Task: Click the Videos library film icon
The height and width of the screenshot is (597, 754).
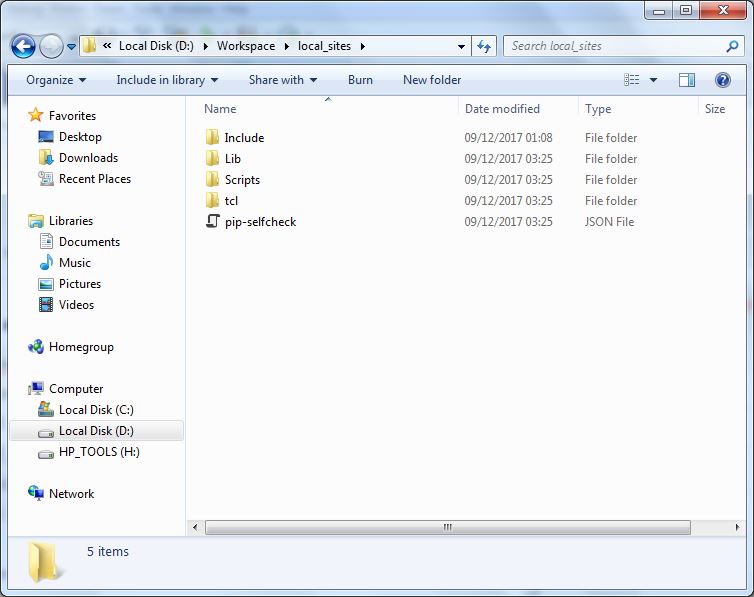Action: [46, 305]
